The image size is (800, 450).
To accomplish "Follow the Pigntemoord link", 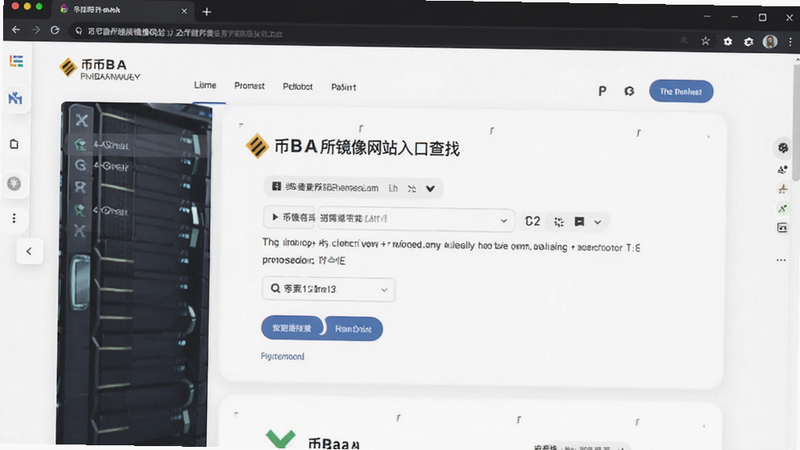I will [x=282, y=356].
